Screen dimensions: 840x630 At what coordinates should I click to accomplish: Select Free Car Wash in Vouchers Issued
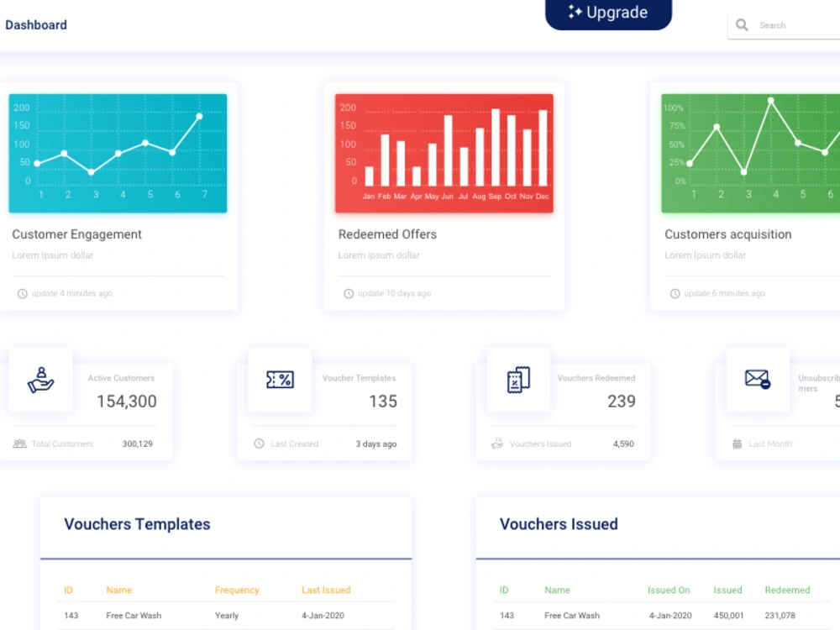pos(571,616)
